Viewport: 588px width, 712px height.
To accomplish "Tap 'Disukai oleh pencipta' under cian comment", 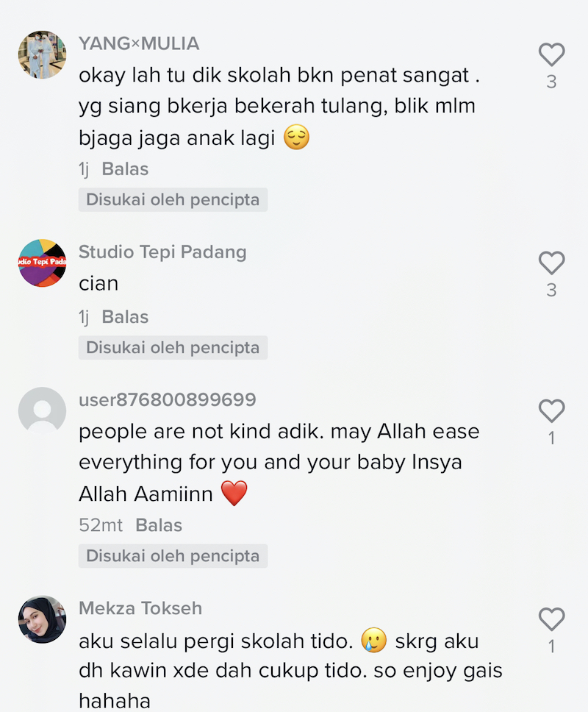I will (x=173, y=348).
